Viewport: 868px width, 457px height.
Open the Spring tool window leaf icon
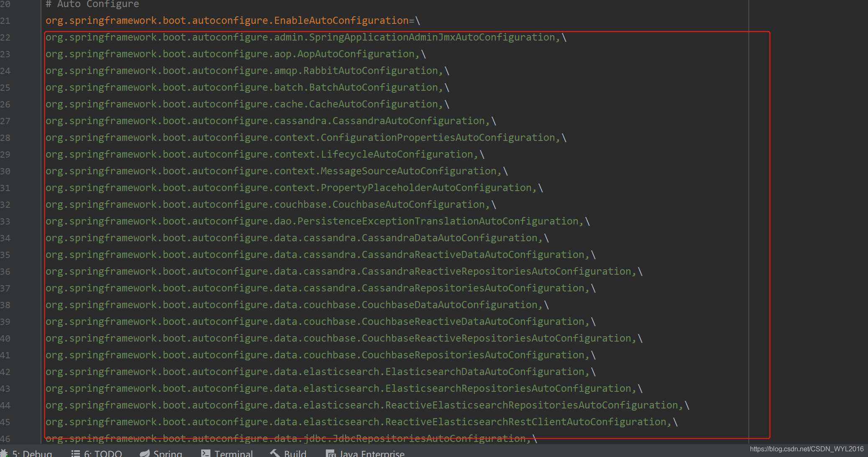[145, 453]
